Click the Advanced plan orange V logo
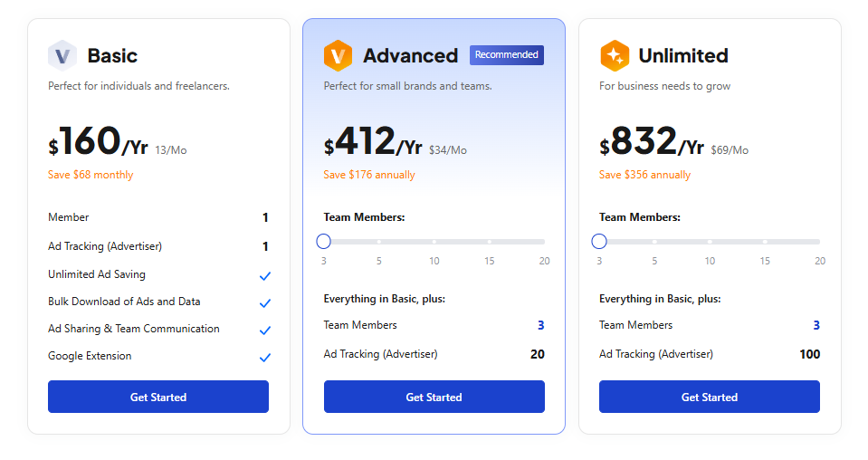Screen dimensions: 868x460 (x=338, y=55)
